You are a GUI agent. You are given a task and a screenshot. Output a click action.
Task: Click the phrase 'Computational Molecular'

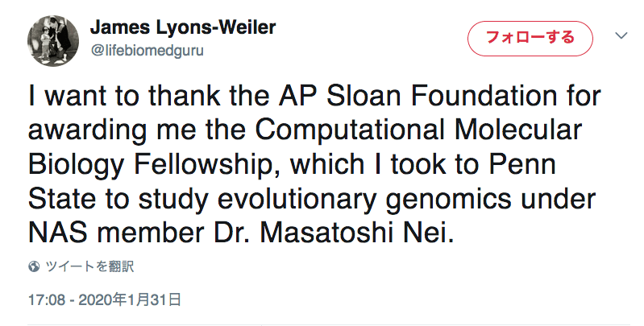coord(418,130)
